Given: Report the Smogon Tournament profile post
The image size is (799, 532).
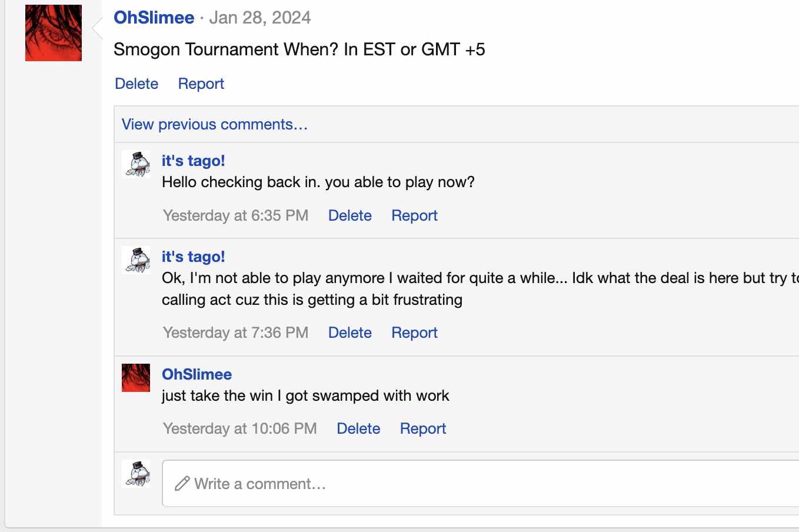Looking at the screenshot, I should (x=201, y=84).
